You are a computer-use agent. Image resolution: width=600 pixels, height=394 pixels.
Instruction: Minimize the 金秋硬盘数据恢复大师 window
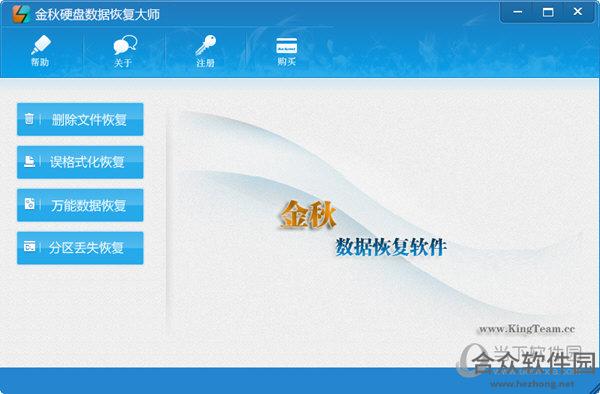click(517, 12)
